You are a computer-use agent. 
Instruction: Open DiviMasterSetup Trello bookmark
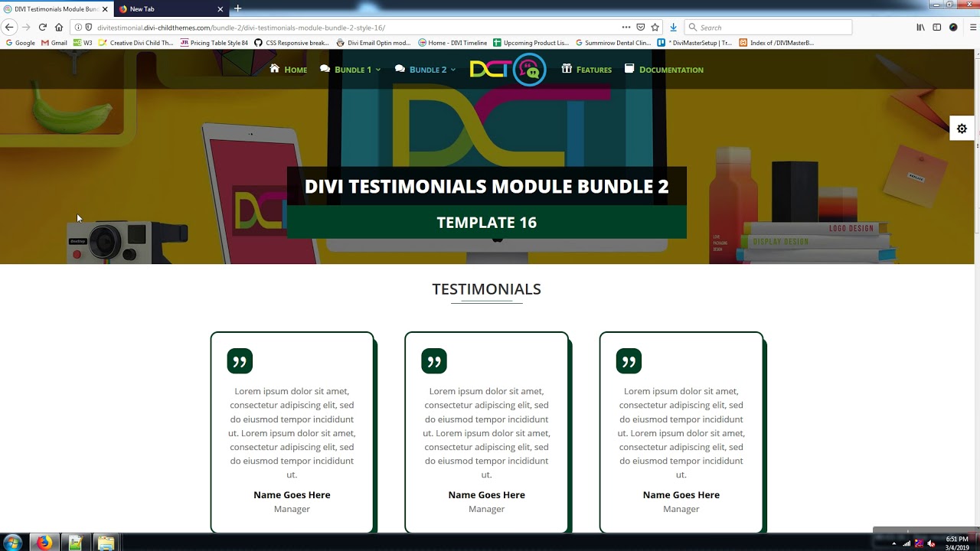(694, 43)
